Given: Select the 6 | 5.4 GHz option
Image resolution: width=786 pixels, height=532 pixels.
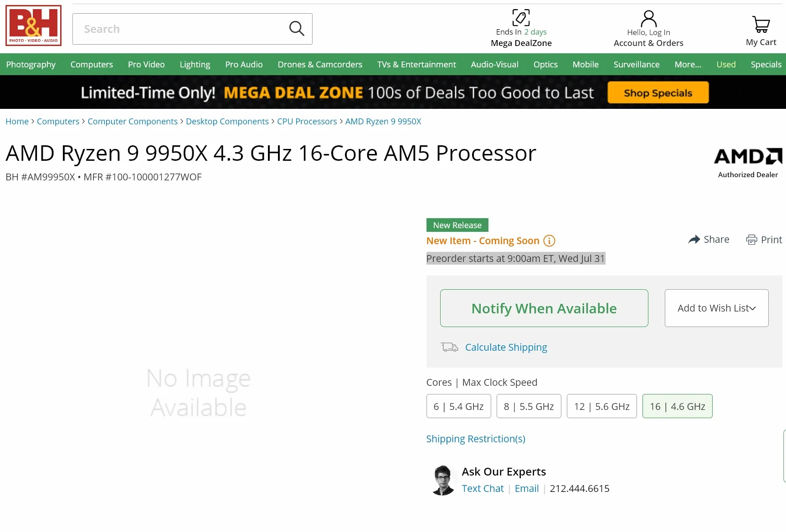Looking at the screenshot, I should [458, 406].
